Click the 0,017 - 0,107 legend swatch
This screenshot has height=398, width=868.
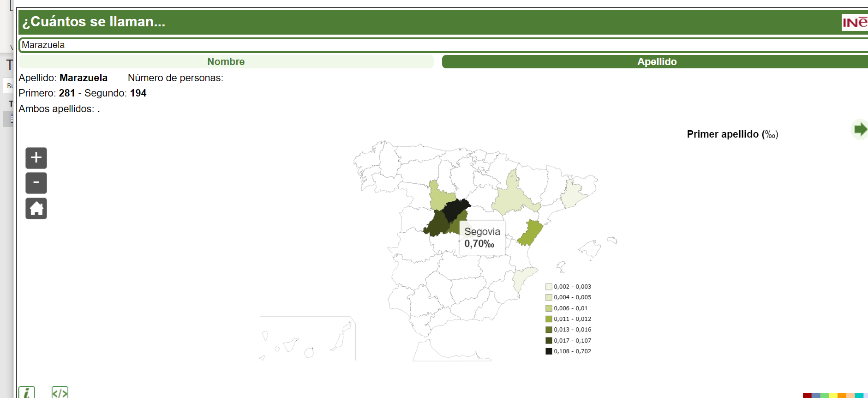[x=549, y=341]
